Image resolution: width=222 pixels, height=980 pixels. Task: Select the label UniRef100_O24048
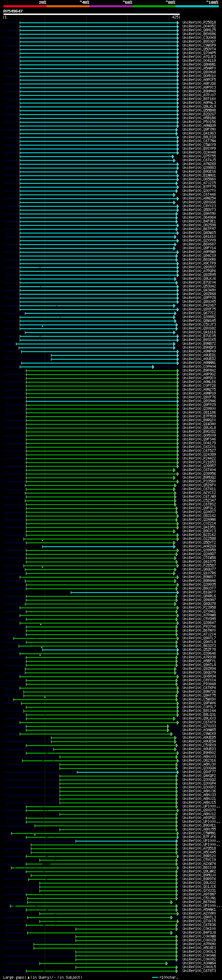(199, 153)
